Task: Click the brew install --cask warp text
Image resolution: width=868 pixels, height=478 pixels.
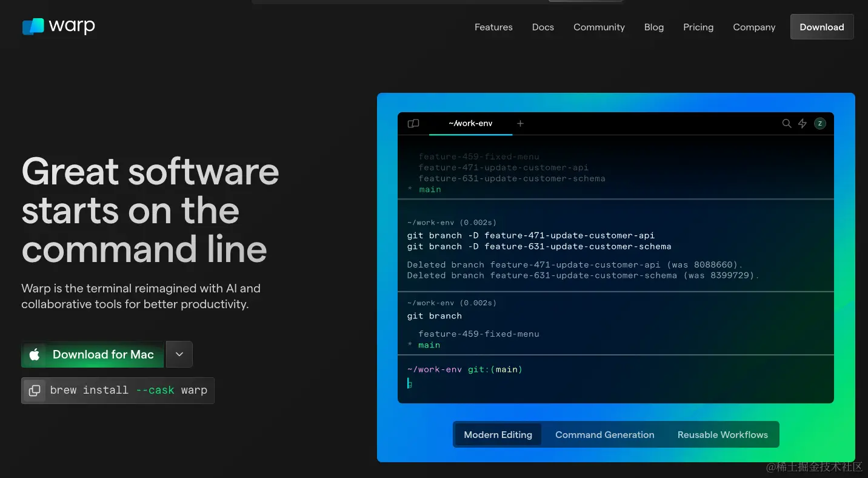Action: click(x=129, y=390)
